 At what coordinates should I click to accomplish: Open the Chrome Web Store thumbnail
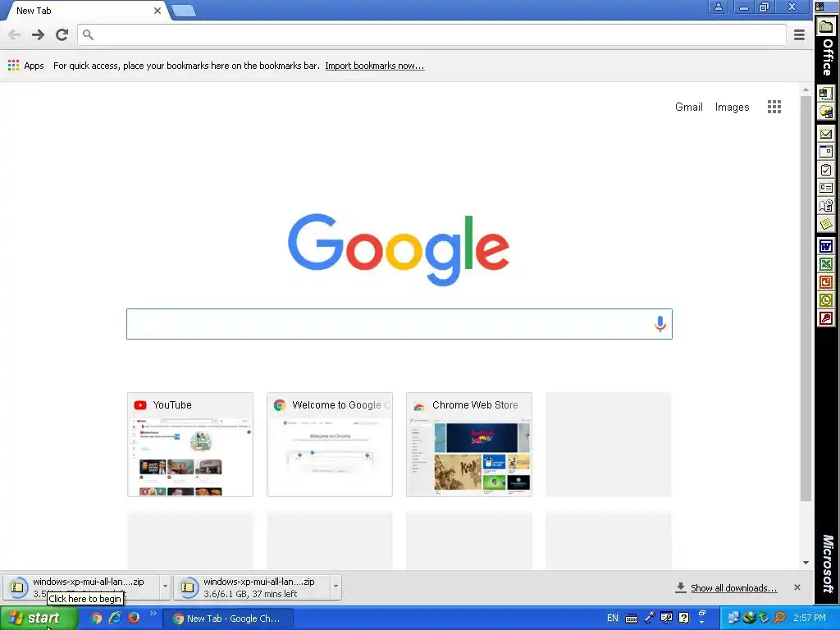coord(468,444)
